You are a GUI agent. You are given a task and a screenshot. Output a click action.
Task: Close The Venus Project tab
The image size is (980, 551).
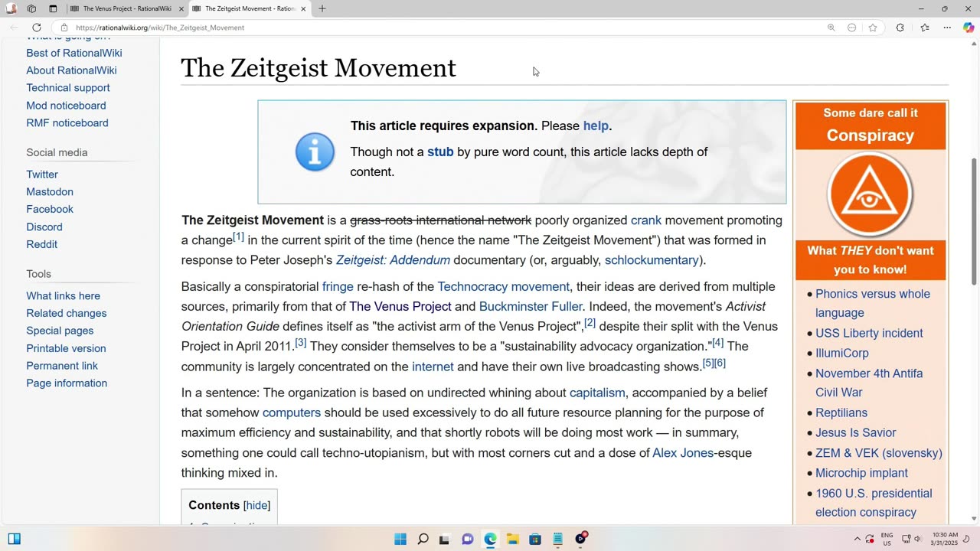[181, 8]
